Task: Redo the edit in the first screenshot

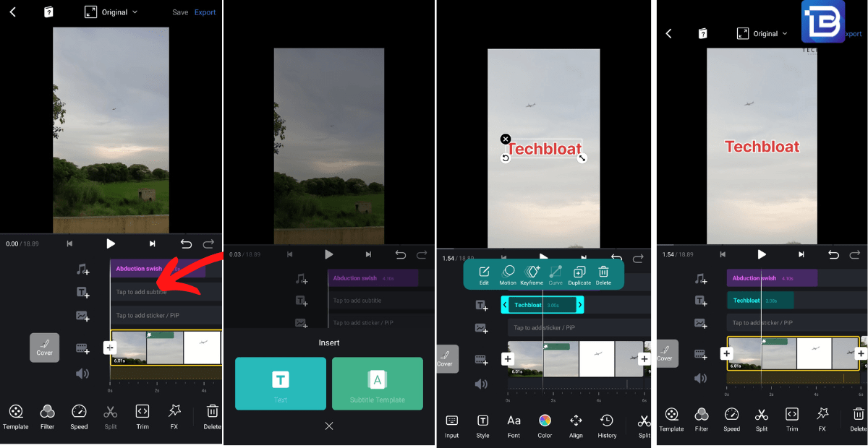Action: 209,244
